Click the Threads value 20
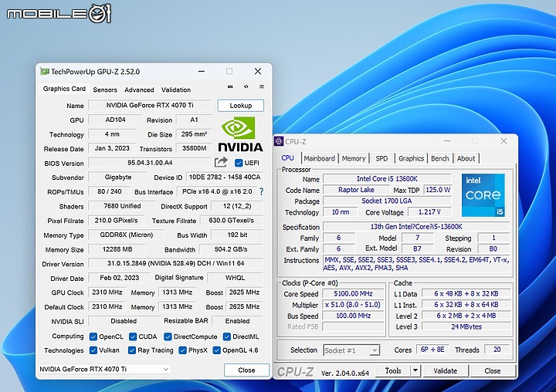The height and width of the screenshot is (392, 556). [x=497, y=350]
